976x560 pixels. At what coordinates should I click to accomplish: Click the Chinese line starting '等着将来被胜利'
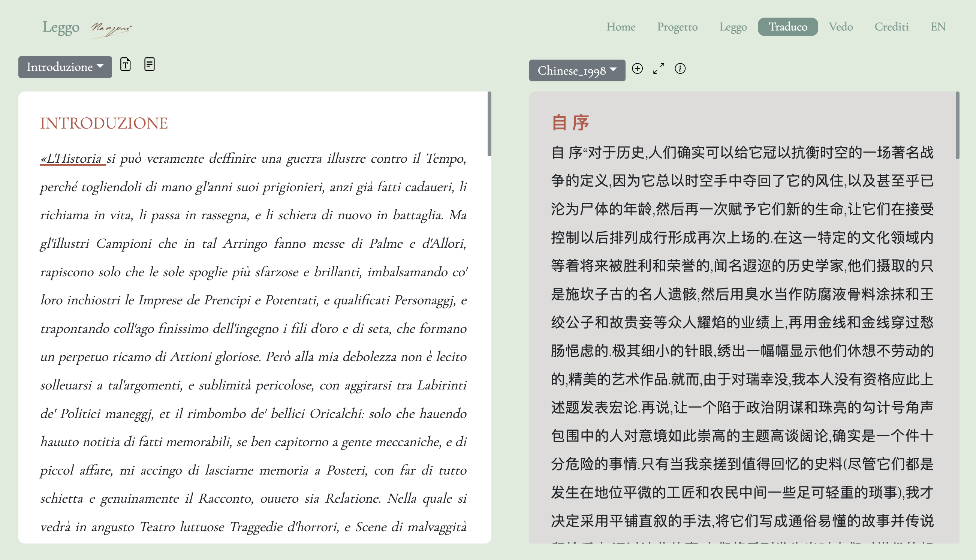[742, 266]
